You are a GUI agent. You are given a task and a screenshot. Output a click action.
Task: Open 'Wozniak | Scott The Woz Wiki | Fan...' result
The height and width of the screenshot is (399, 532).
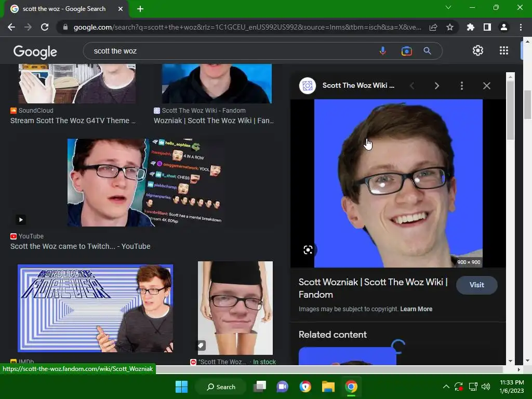coord(214,121)
